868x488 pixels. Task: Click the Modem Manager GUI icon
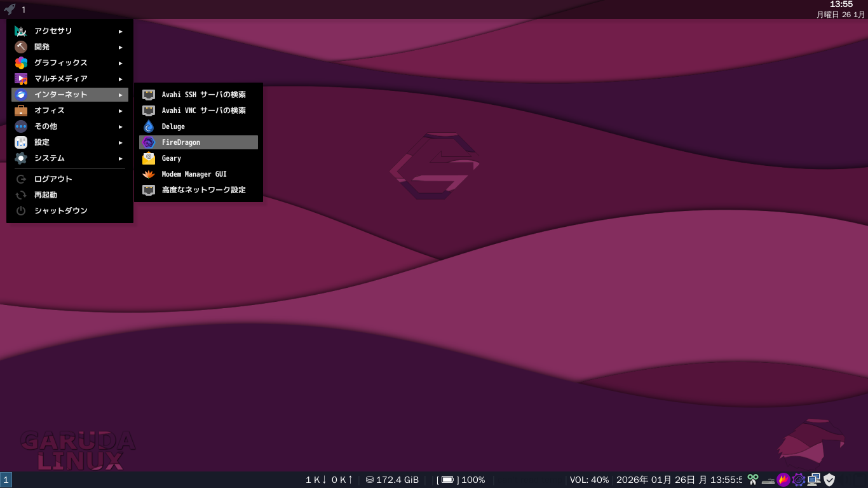click(x=149, y=174)
